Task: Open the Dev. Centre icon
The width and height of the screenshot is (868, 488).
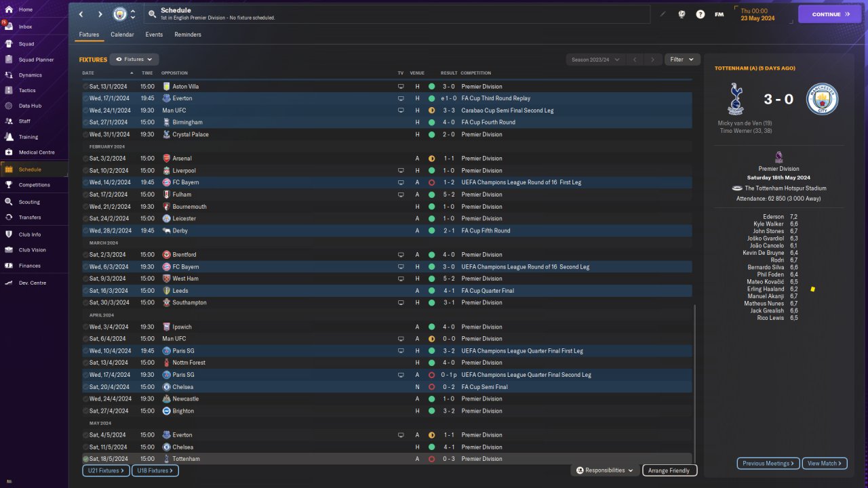Action: pyautogui.click(x=8, y=283)
